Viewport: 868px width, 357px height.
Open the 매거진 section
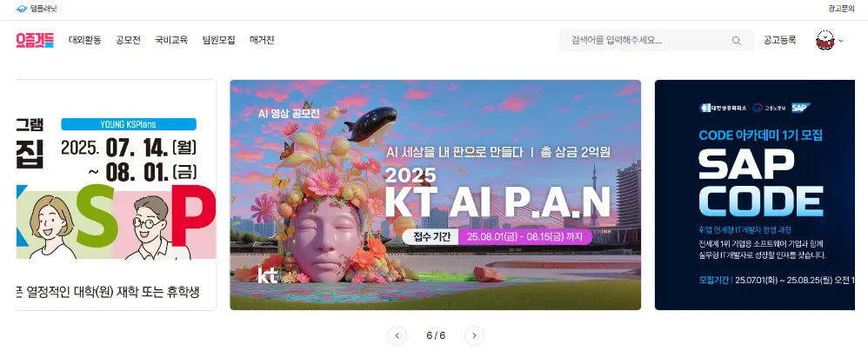262,40
